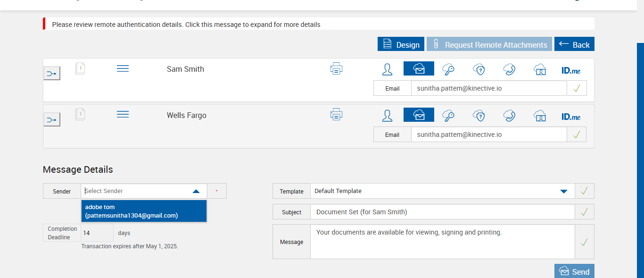
Task: Click the Send button
Action: pyautogui.click(x=574, y=271)
